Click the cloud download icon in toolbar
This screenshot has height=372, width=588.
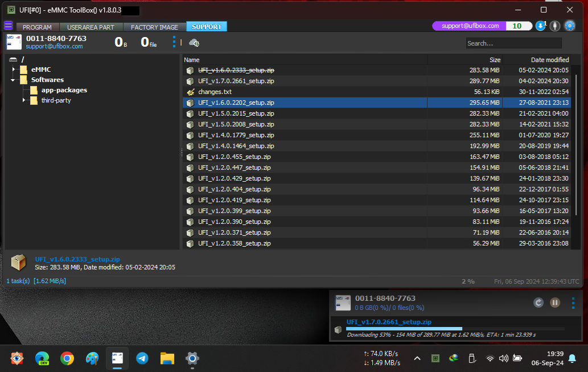(194, 43)
